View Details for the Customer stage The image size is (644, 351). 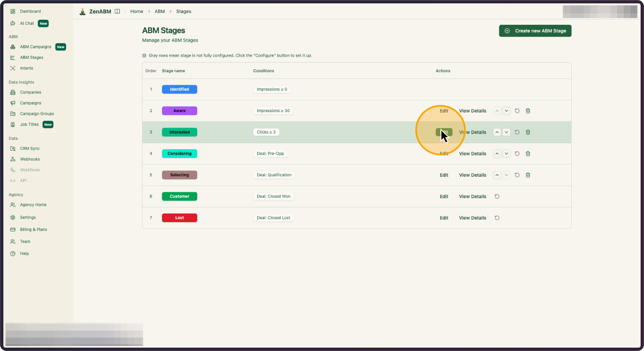[x=472, y=196]
